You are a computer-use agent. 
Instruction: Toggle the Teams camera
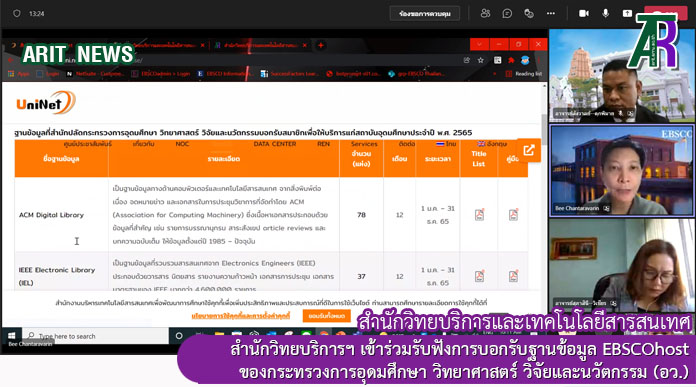click(x=584, y=14)
